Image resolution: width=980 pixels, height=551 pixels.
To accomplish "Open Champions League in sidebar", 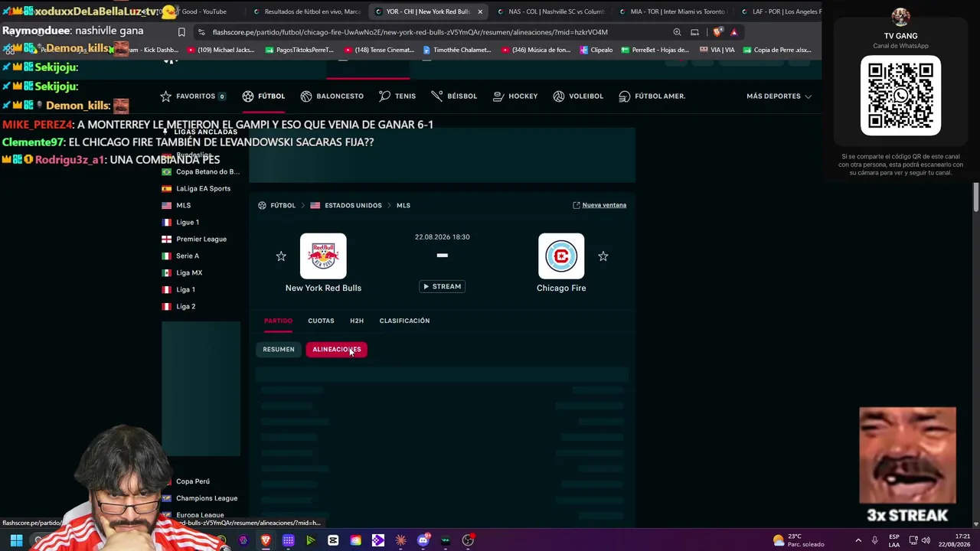I will pos(200,498).
